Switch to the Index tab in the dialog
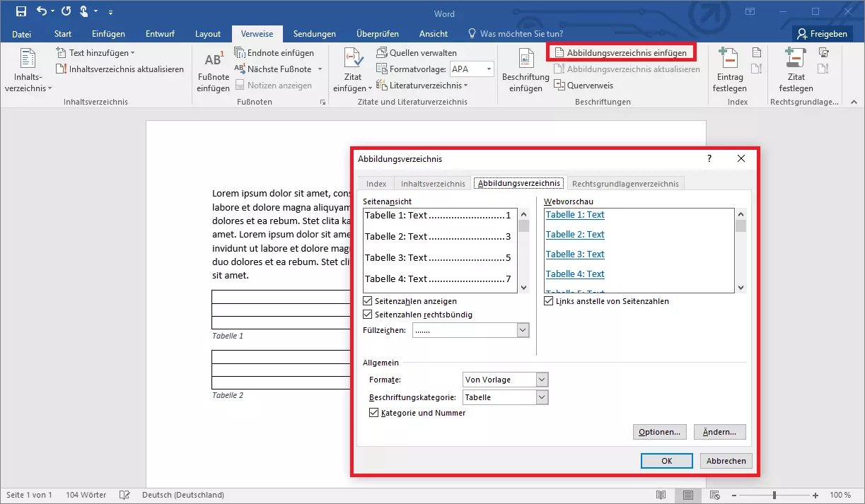This screenshot has height=504, width=865. click(x=376, y=184)
